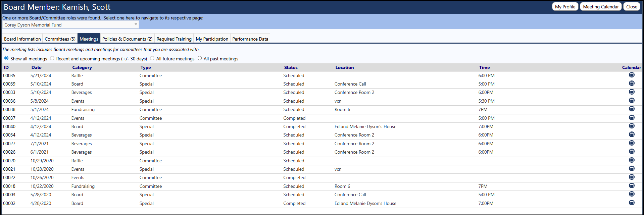Open My Participation tab

(x=212, y=39)
